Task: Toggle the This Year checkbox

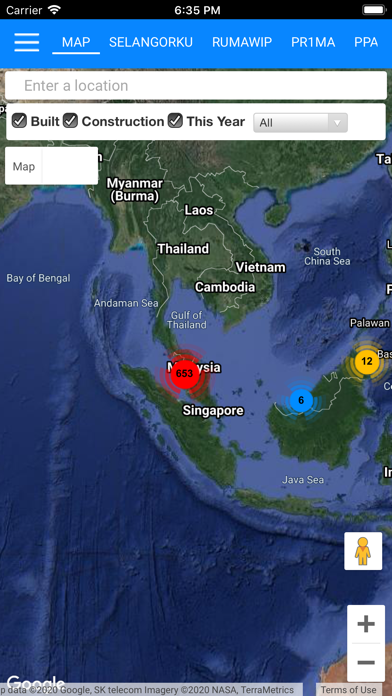Action: [x=175, y=121]
